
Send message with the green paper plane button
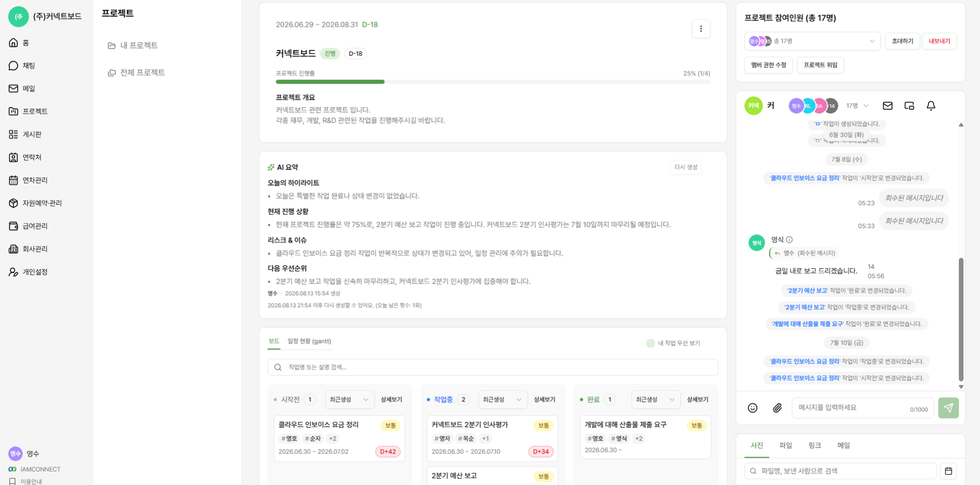coord(948,408)
